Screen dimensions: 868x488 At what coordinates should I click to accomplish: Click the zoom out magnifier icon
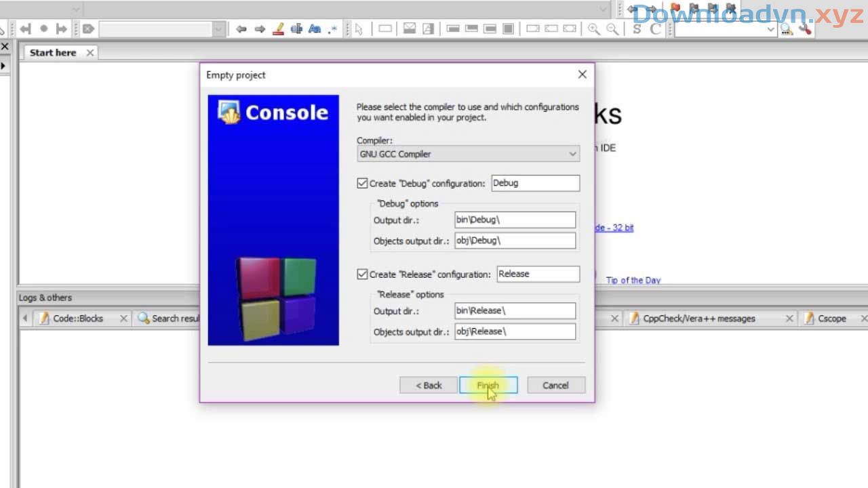click(x=612, y=29)
